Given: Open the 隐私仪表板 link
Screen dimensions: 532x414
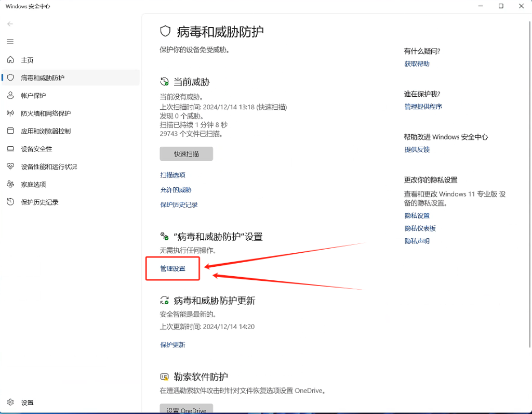Looking at the screenshot, I should point(420,228).
